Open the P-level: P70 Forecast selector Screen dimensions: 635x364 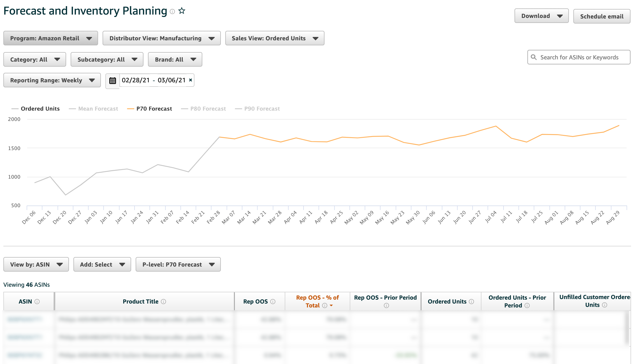[178, 264]
